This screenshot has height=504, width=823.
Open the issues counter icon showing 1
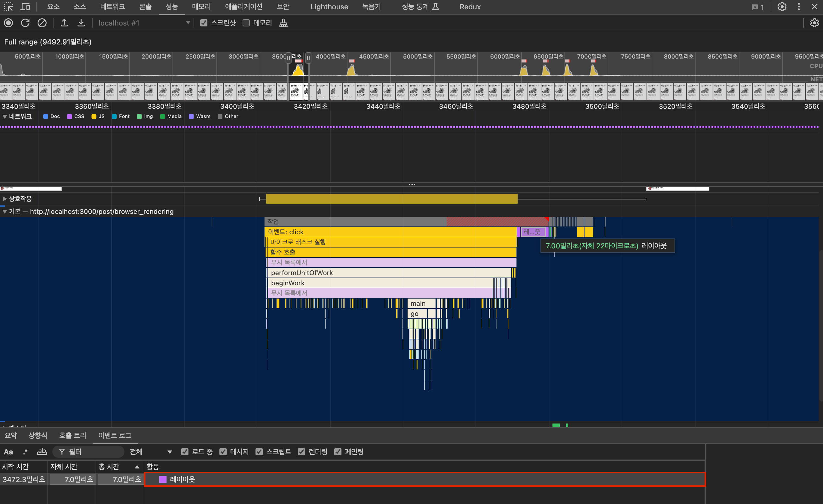coord(757,7)
